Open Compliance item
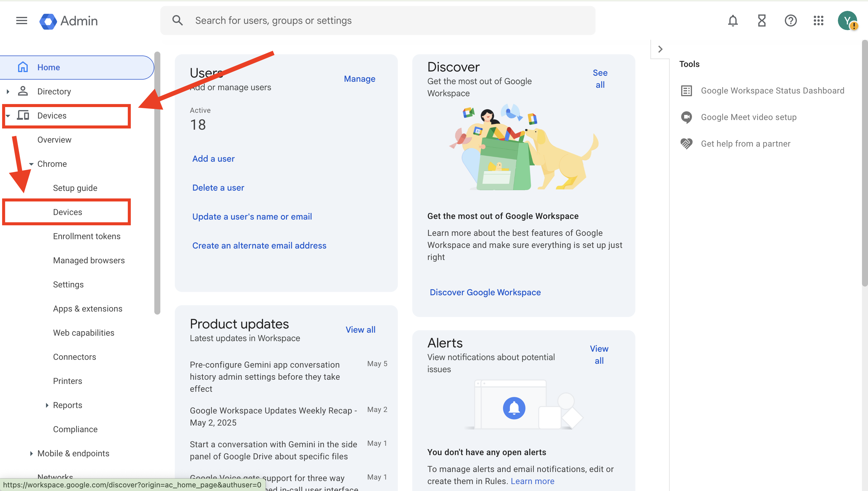 coord(75,429)
